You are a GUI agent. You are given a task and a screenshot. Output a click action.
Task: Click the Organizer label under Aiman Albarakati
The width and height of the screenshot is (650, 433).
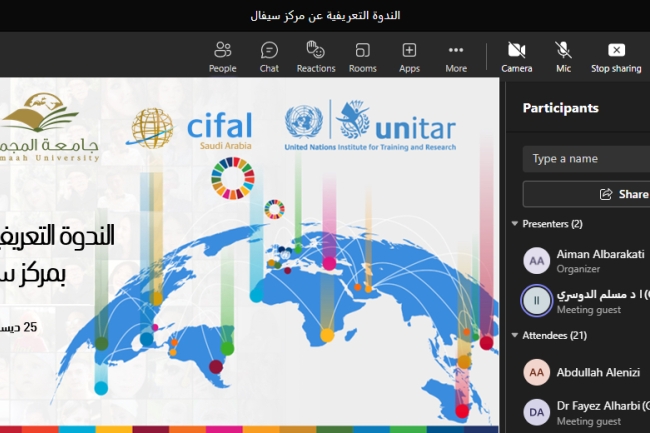(578, 269)
